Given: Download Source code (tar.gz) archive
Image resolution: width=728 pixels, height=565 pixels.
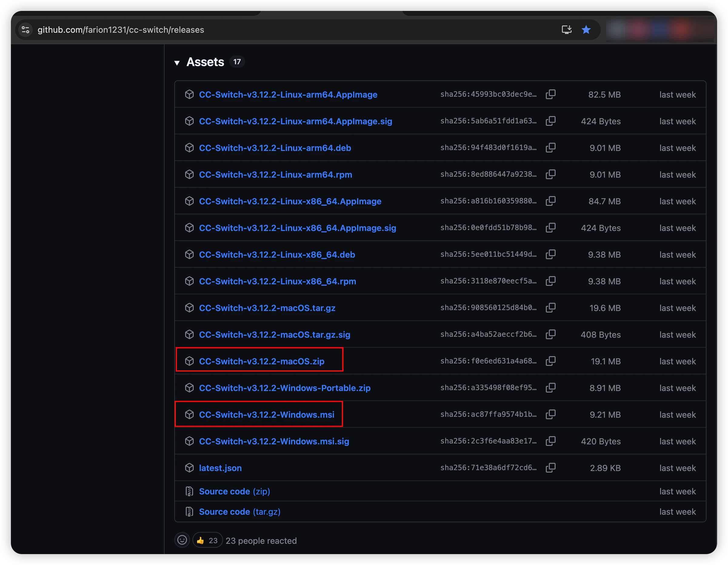Looking at the screenshot, I should [x=239, y=512].
